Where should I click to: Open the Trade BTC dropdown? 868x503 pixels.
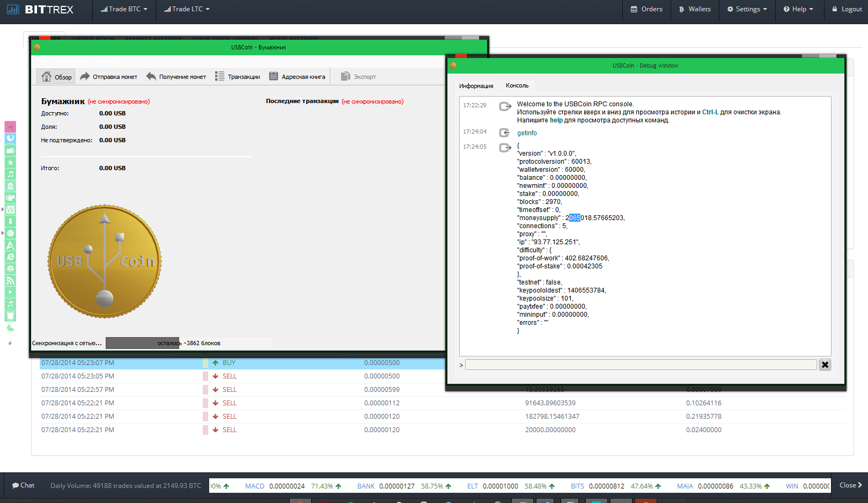[124, 9]
